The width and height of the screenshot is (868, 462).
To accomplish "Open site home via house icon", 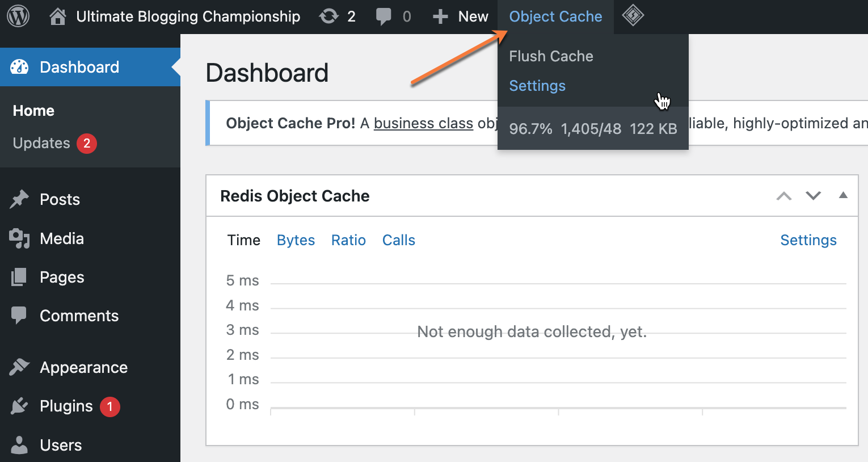I will coord(57,16).
